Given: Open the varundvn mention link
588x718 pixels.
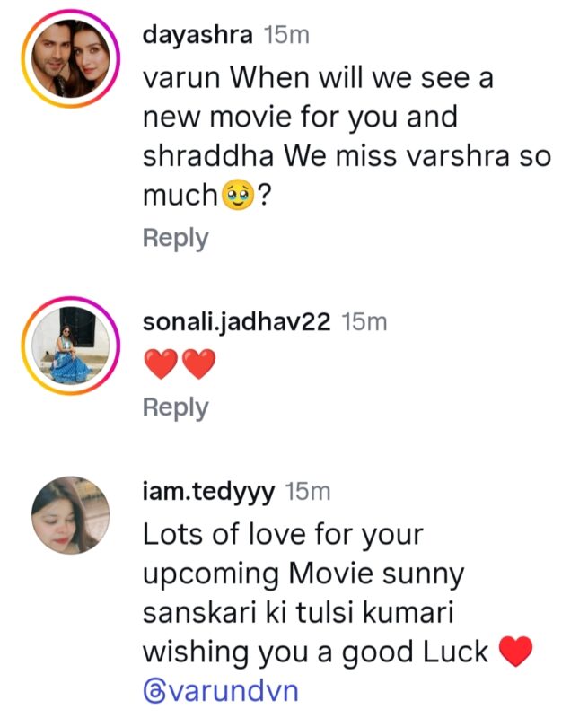Looking at the screenshot, I should (x=221, y=691).
